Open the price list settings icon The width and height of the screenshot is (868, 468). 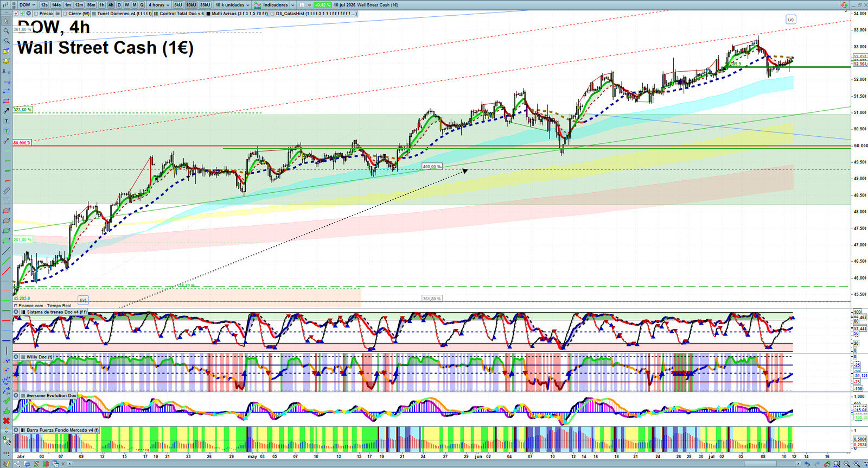coord(58,14)
